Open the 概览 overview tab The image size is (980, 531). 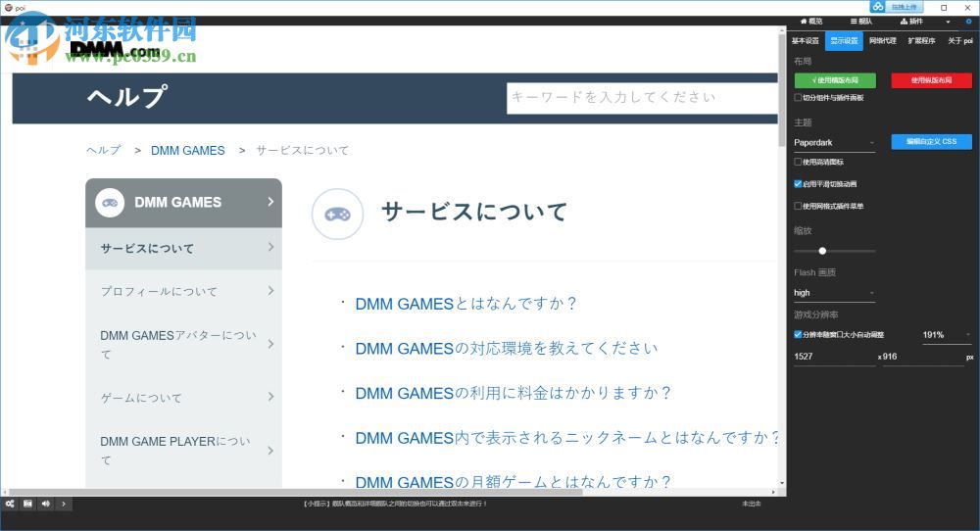[x=811, y=22]
